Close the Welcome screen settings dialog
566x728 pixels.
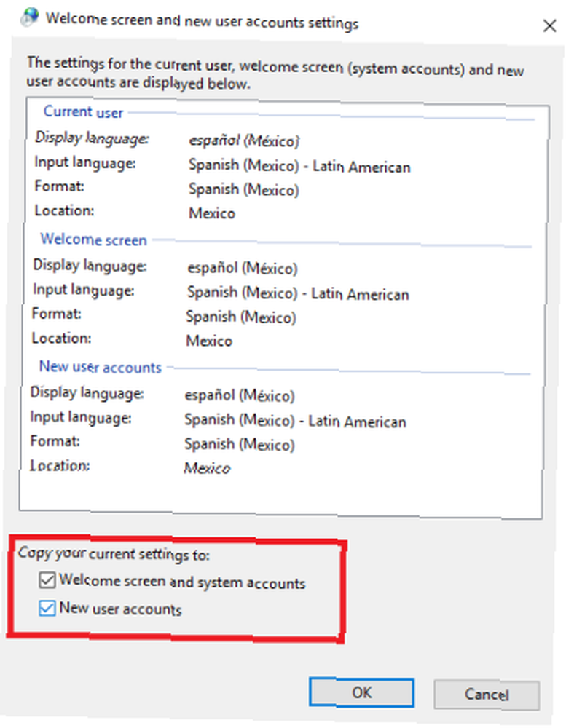pyautogui.click(x=550, y=25)
